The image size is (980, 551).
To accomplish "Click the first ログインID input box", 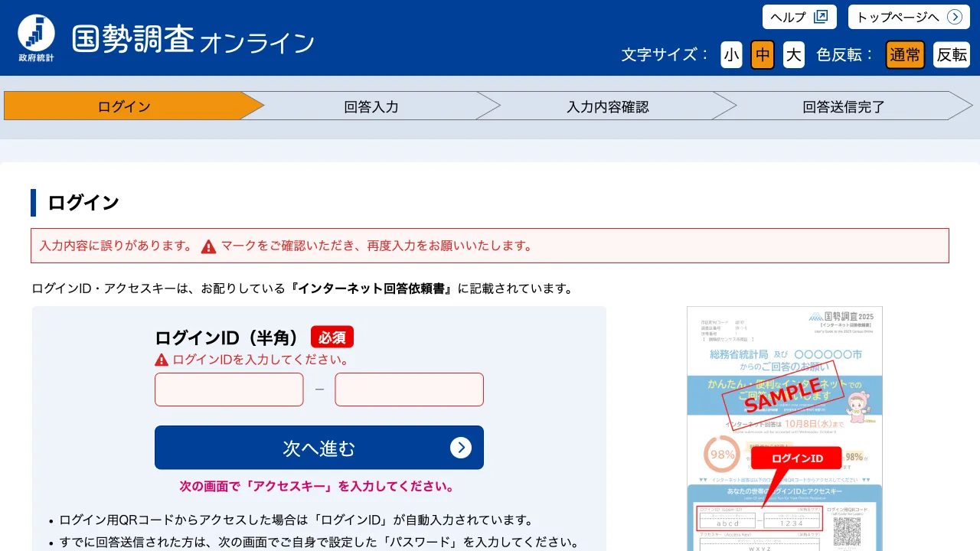I will pos(228,390).
